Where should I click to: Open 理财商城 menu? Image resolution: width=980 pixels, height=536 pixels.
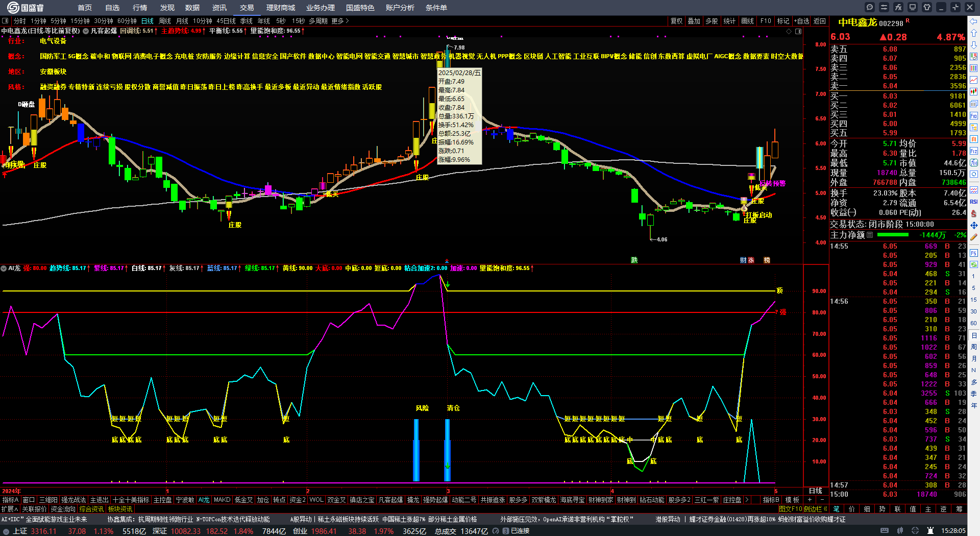click(x=281, y=8)
